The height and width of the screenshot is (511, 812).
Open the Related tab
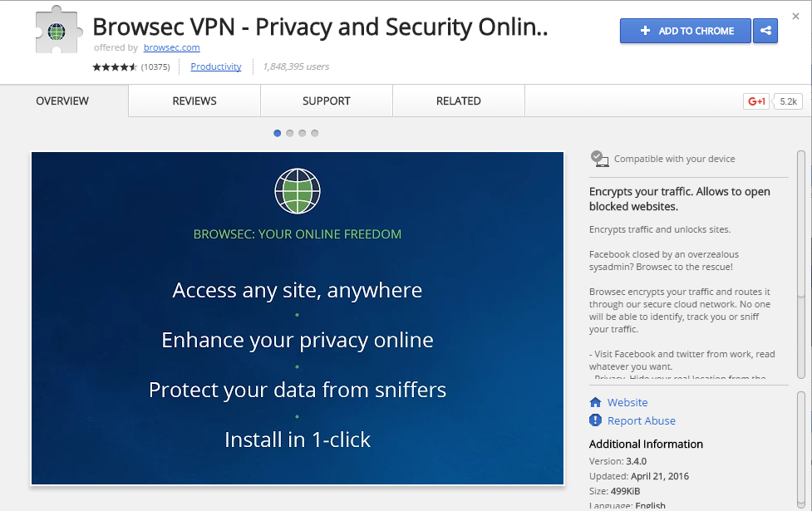[x=458, y=101]
